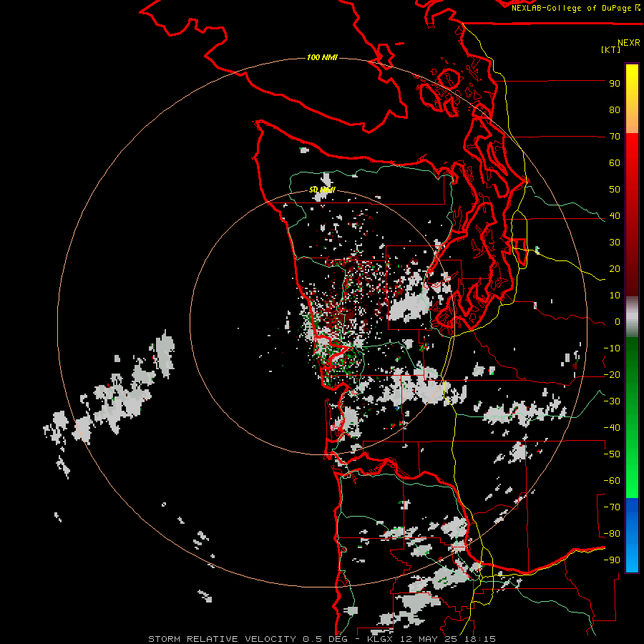Click the positive "20" scale value
This screenshot has width=644, height=644.
(615, 269)
